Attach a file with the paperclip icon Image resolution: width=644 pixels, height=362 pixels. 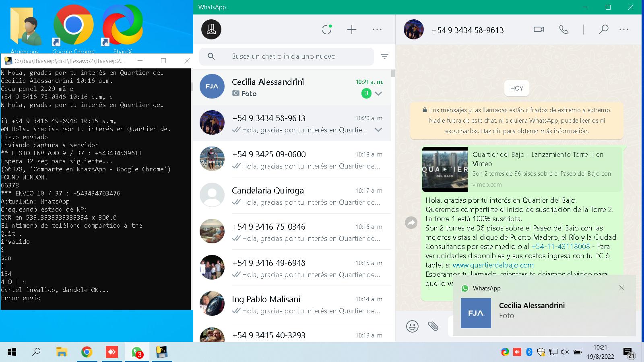click(x=433, y=326)
